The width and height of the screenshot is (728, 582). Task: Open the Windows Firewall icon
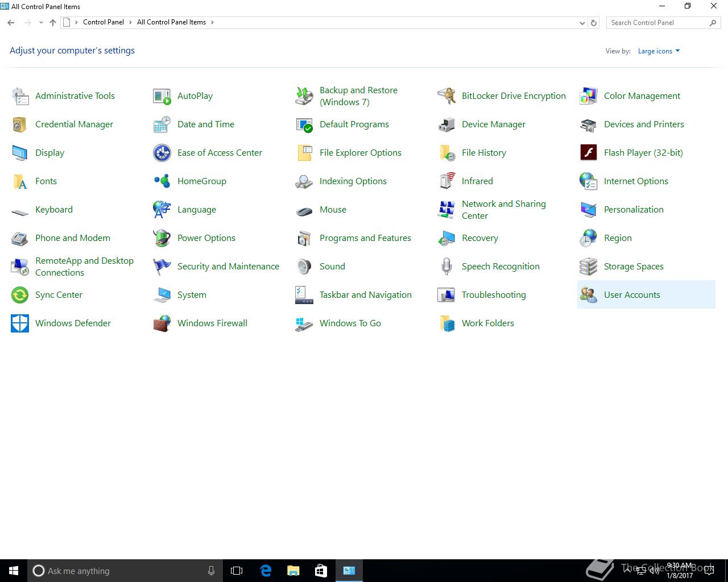tap(162, 323)
